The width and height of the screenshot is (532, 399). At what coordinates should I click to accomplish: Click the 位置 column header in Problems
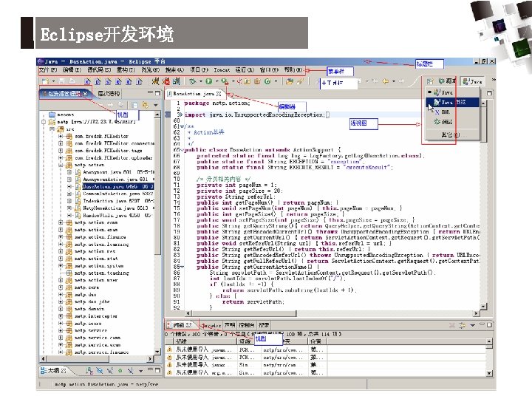[x=316, y=341]
